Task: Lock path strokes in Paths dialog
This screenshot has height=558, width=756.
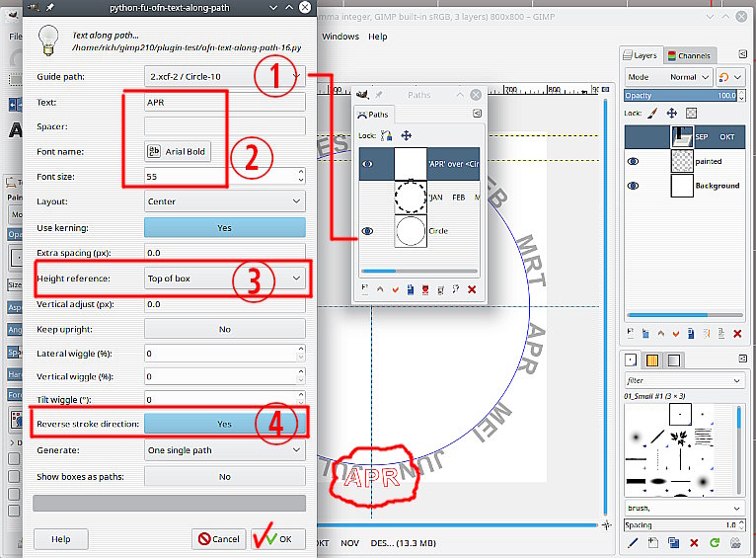Action: point(386,136)
